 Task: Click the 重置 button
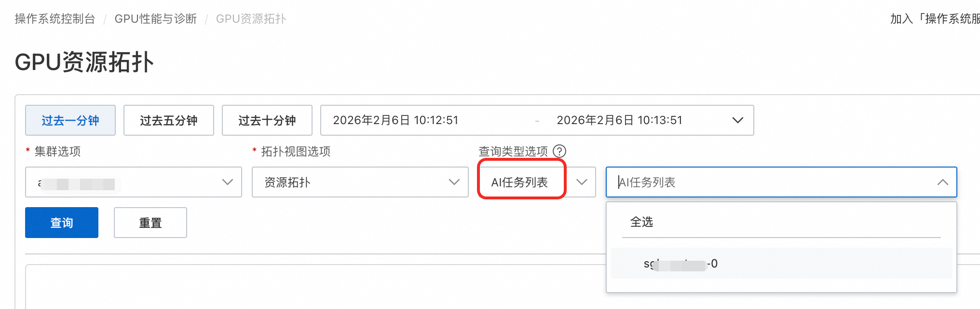point(150,223)
